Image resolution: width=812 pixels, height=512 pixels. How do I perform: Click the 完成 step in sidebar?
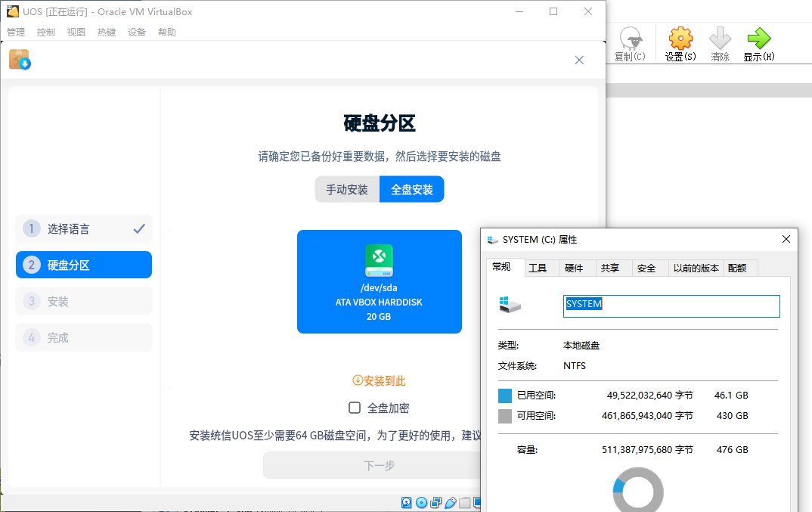[x=84, y=337]
